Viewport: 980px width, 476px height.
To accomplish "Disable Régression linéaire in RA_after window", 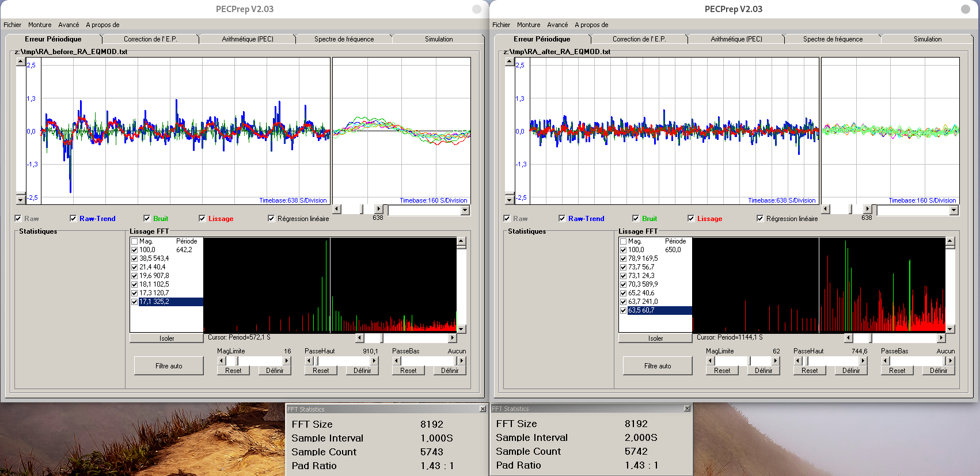I will [x=760, y=219].
